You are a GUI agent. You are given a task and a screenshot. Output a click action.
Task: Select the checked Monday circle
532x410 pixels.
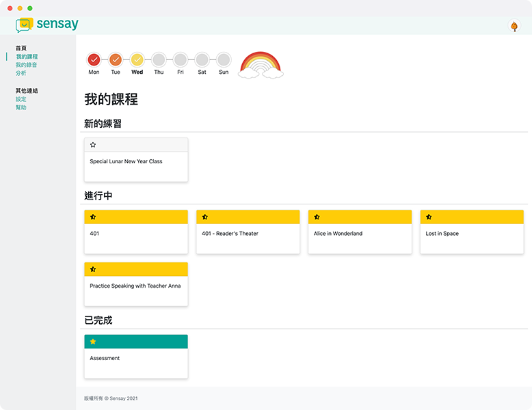[x=94, y=59]
